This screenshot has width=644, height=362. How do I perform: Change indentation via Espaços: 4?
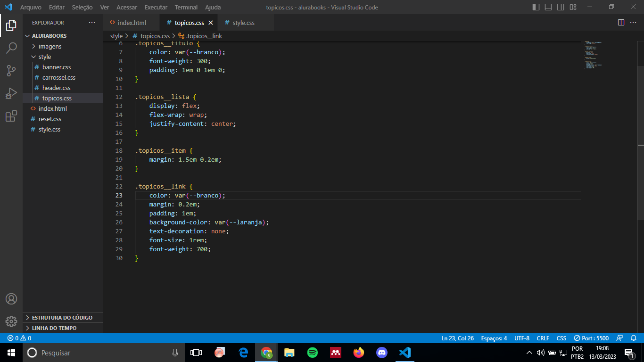494,338
